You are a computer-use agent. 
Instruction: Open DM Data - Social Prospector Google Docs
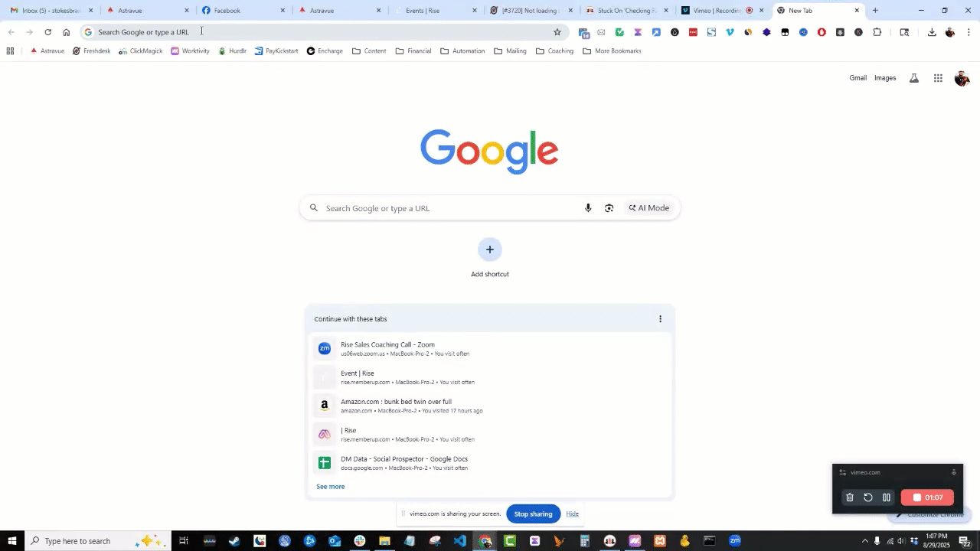tap(490, 463)
